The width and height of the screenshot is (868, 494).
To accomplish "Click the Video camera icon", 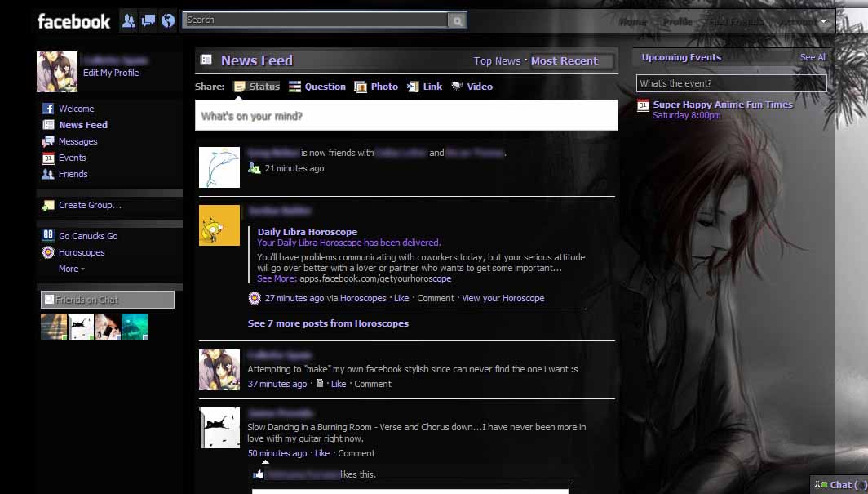I will (x=457, y=87).
